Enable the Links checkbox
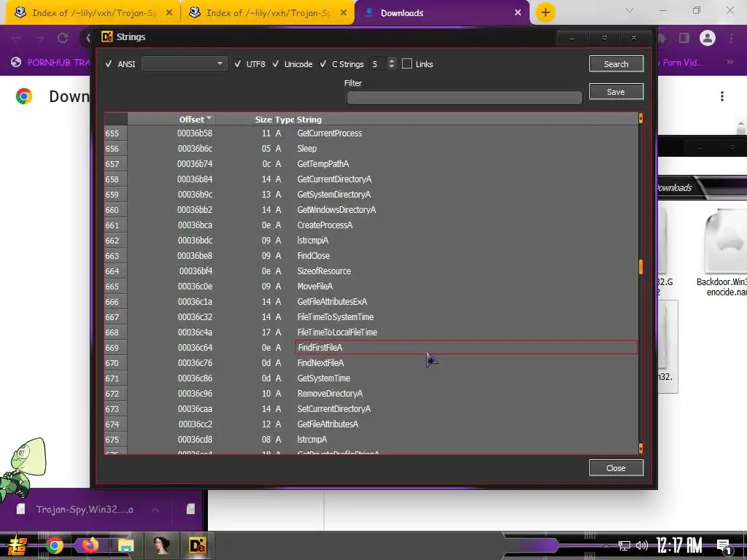Image resolution: width=747 pixels, height=560 pixels. click(407, 64)
